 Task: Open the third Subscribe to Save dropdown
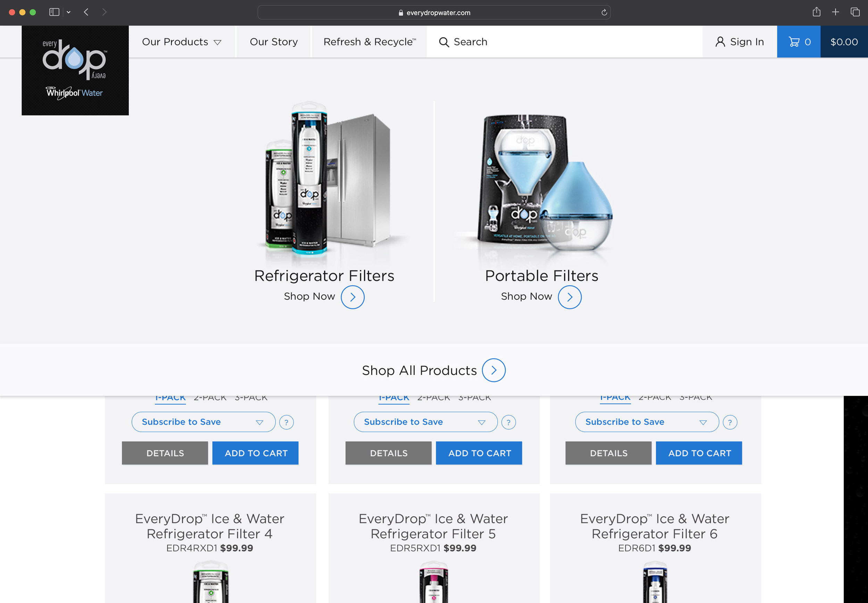pos(646,422)
